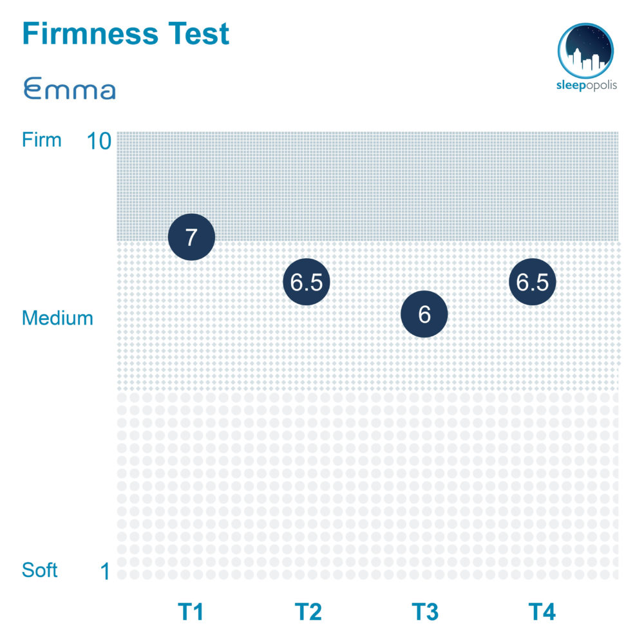Click the Sleepopolis city skyline logo
The height and width of the screenshot is (644, 644).
point(585,51)
